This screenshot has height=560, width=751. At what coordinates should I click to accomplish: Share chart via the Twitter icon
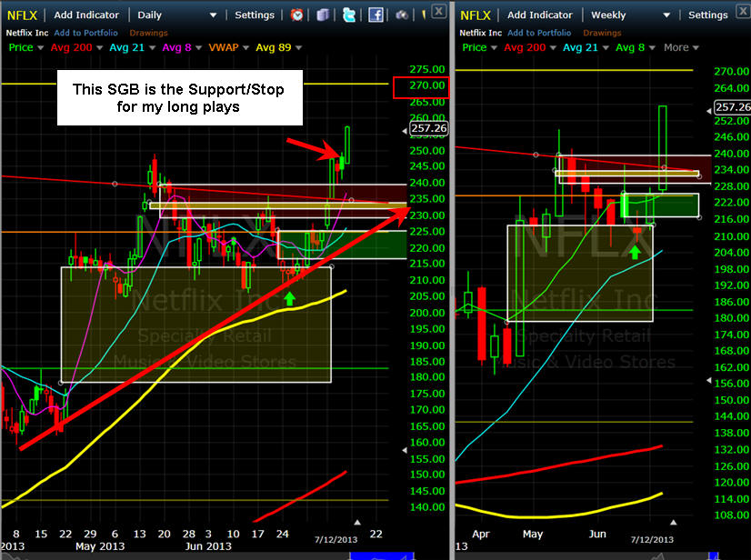click(x=349, y=15)
